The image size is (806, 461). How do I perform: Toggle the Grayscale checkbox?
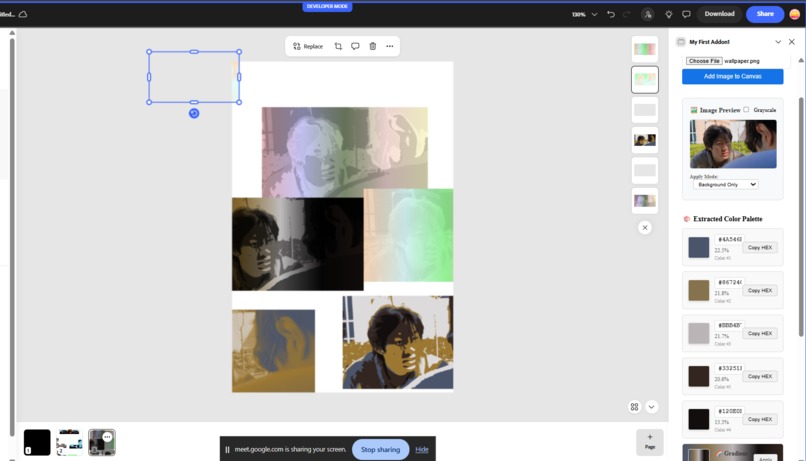point(746,109)
